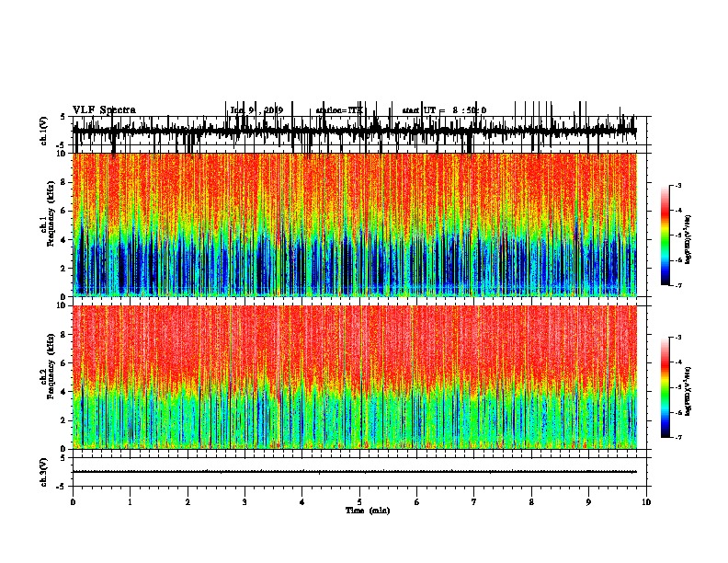Image resolution: width=728 pixels, height=563 pixels.
Task: Click the "VLF Spectra" plot title
Action: (x=104, y=110)
